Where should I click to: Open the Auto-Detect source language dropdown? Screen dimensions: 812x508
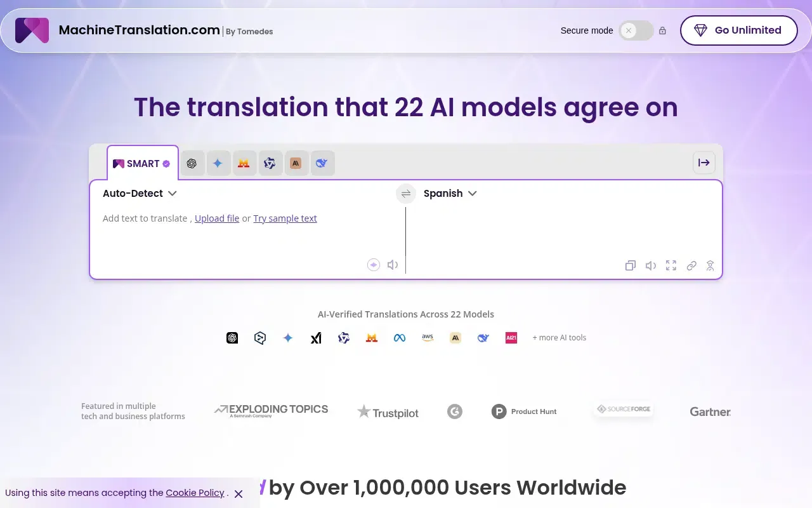pyautogui.click(x=140, y=193)
